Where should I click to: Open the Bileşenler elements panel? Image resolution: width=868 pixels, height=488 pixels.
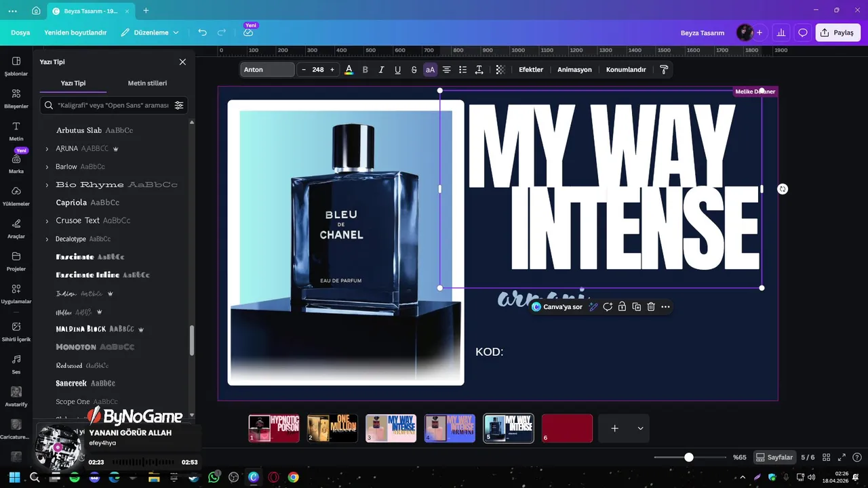(16, 98)
